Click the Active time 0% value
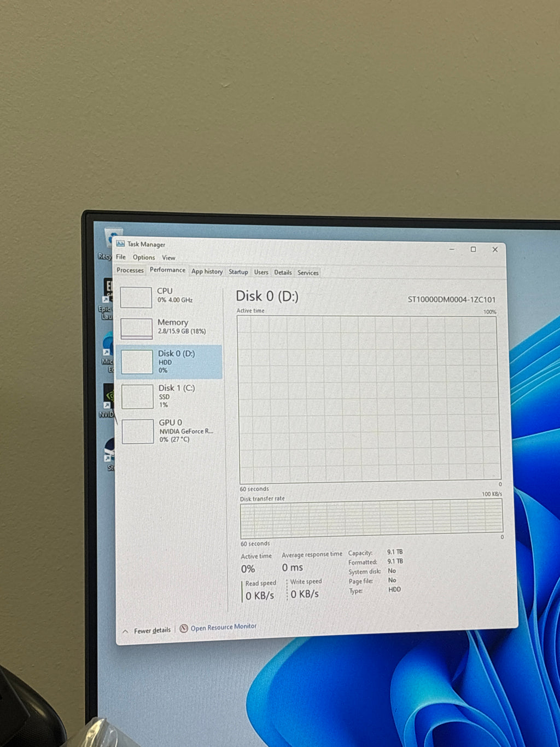560x747 pixels. pyautogui.click(x=248, y=569)
